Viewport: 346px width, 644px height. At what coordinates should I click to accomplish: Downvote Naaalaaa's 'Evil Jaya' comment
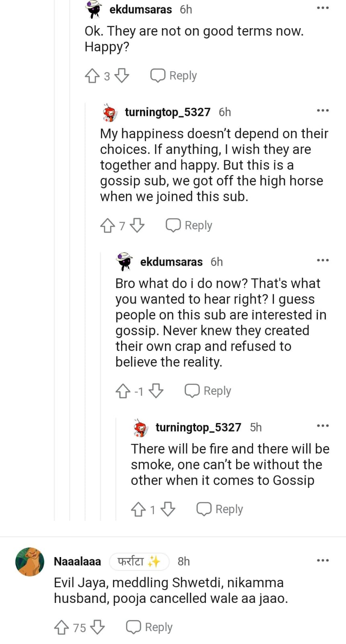(97, 627)
